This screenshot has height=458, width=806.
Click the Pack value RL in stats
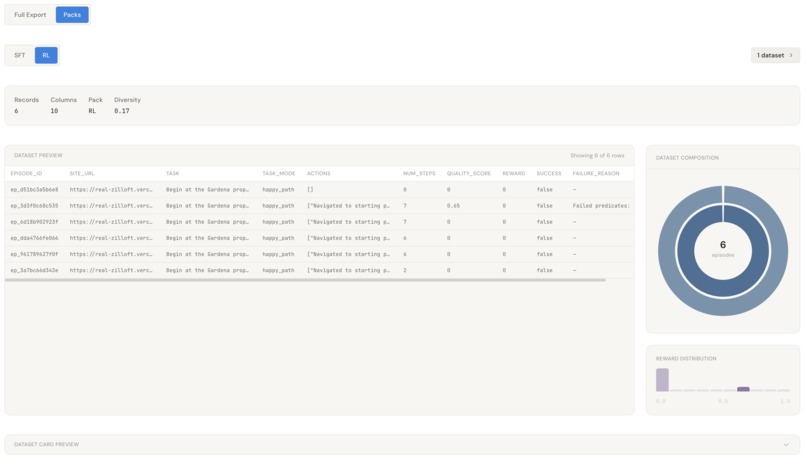[92, 111]
